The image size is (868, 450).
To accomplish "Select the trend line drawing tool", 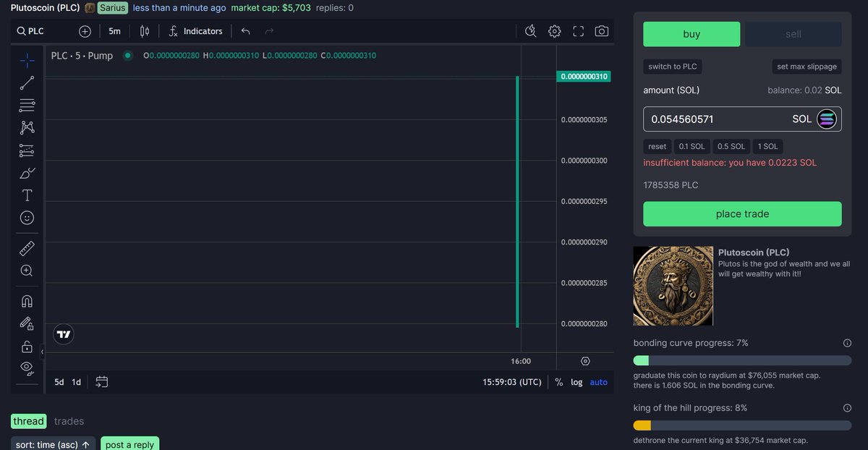I will pyautogui.click(x=27, y=82).
